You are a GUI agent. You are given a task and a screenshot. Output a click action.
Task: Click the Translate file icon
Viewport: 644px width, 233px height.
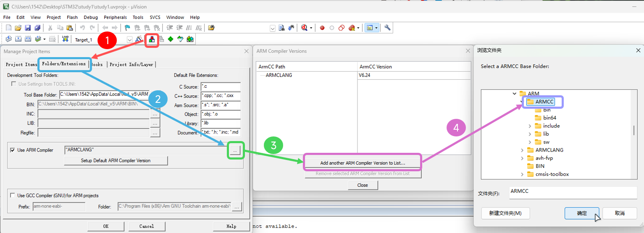(x=8, y=39)
